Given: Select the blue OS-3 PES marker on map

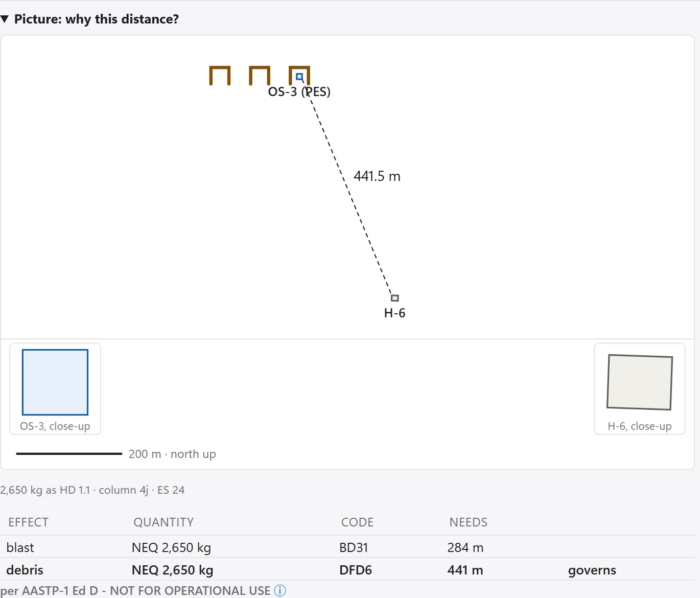Looking at the screenshot, I should tap(299, 77).
